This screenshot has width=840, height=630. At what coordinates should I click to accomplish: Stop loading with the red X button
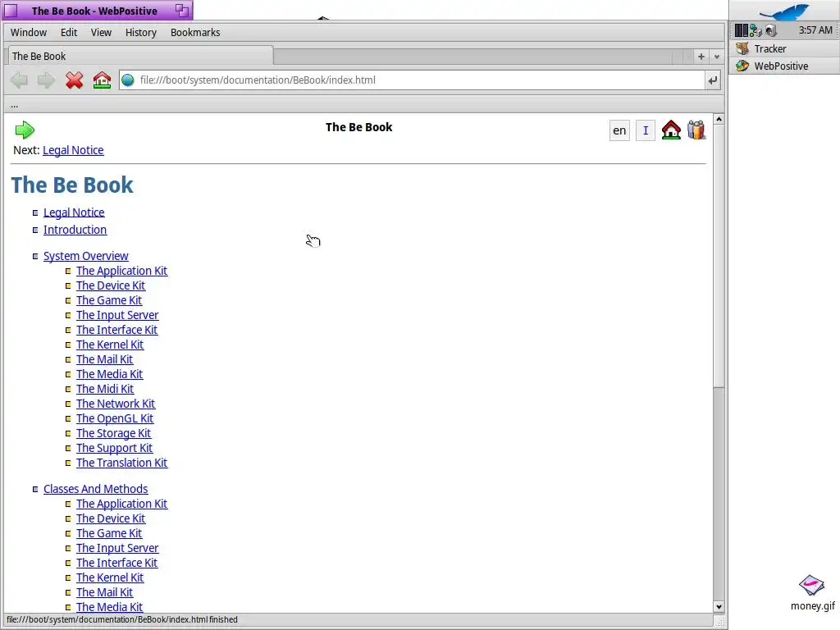74,80
